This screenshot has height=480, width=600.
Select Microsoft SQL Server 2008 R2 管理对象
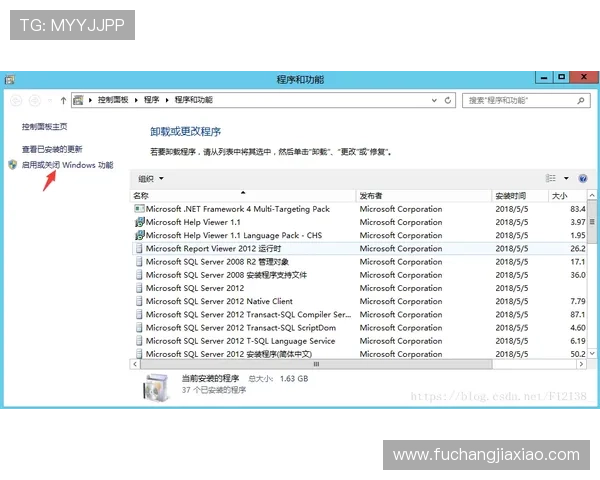[359, 262]
